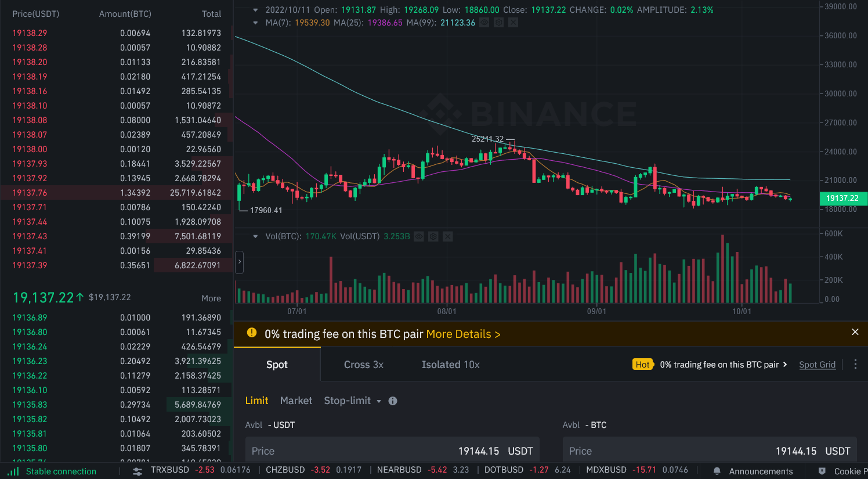The width and height of the screenshot is (868, 479).
Task: Toggle visibility of the Volume indicator
Action: 419,236
